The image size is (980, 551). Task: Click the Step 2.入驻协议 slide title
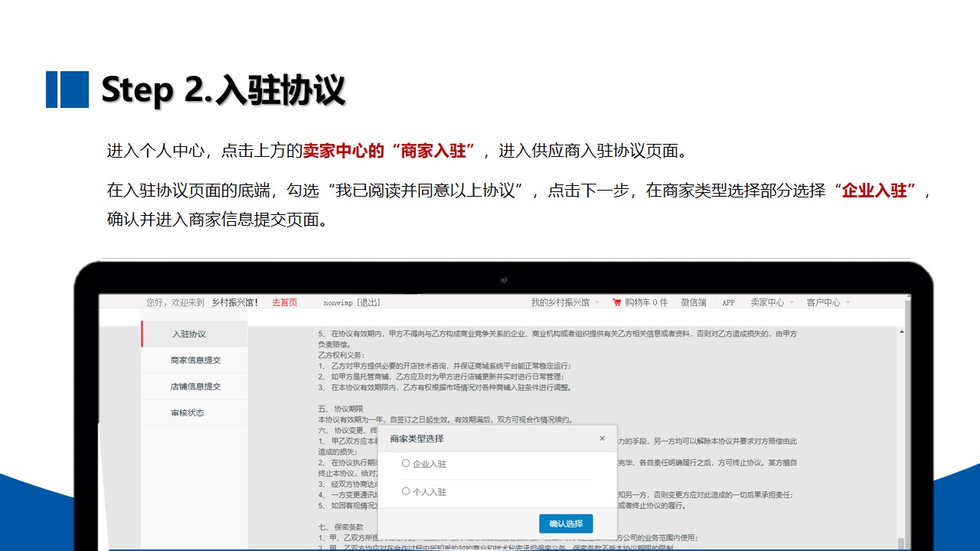pyautogui.click(x=224, y=89)
